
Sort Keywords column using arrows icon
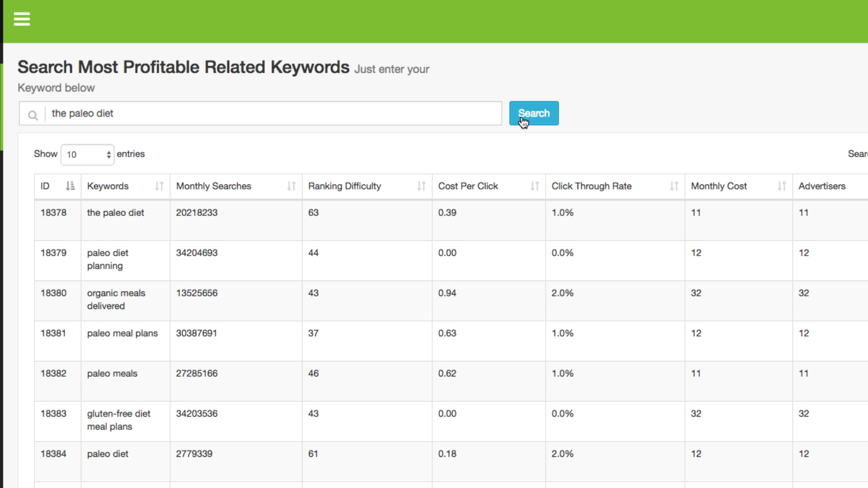click(x=159, y=186)
